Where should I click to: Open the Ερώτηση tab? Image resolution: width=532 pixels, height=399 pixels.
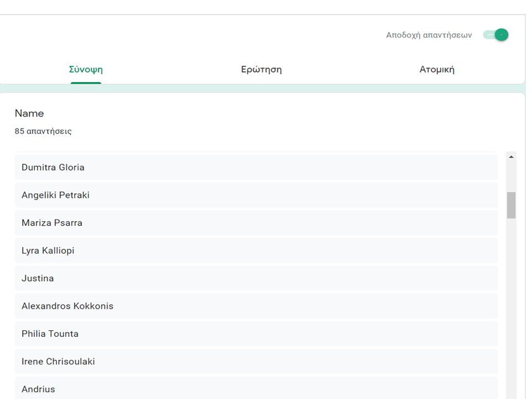tap(262, 70)
